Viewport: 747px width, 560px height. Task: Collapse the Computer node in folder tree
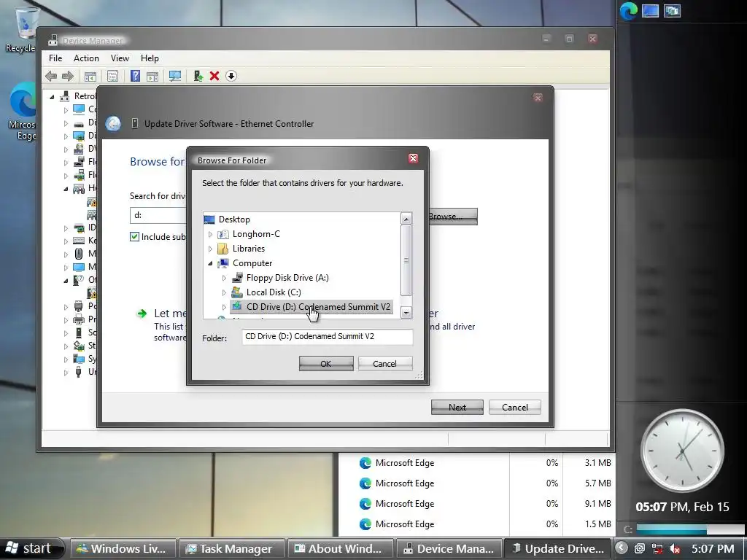pos(210,263)
